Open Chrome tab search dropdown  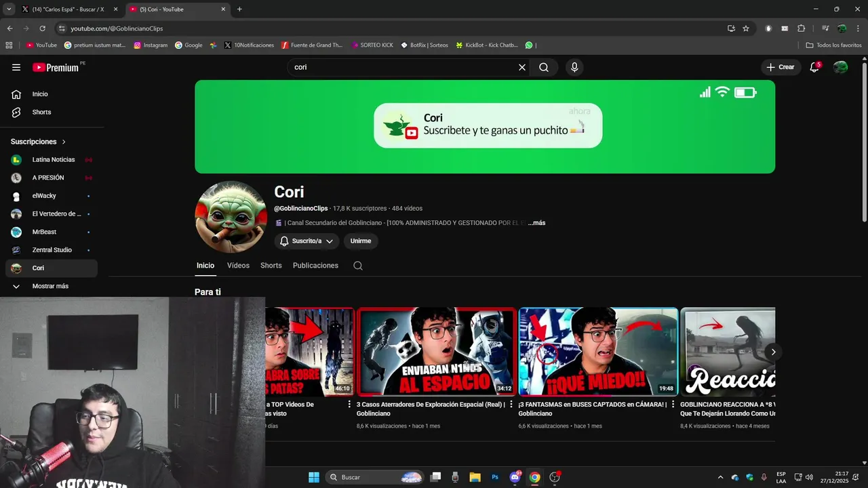coord(9,9)
